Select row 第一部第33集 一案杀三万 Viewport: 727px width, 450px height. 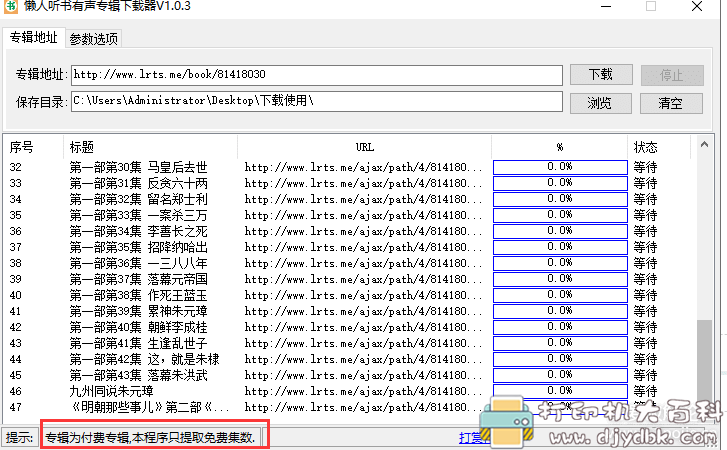(x=347, y=215)
